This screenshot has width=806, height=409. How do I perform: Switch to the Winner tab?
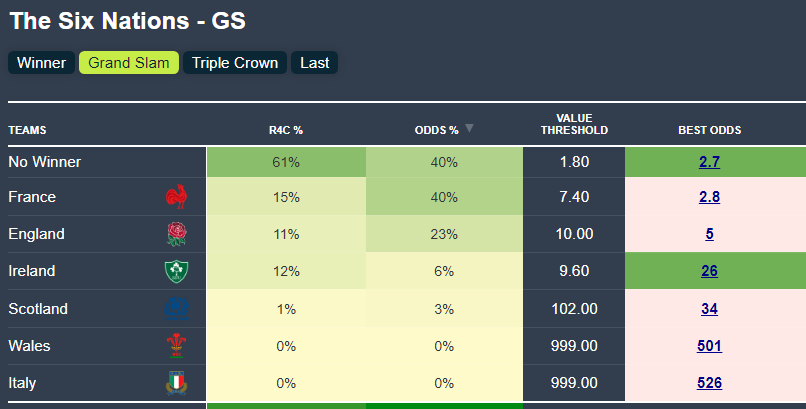tap(41, 63)
